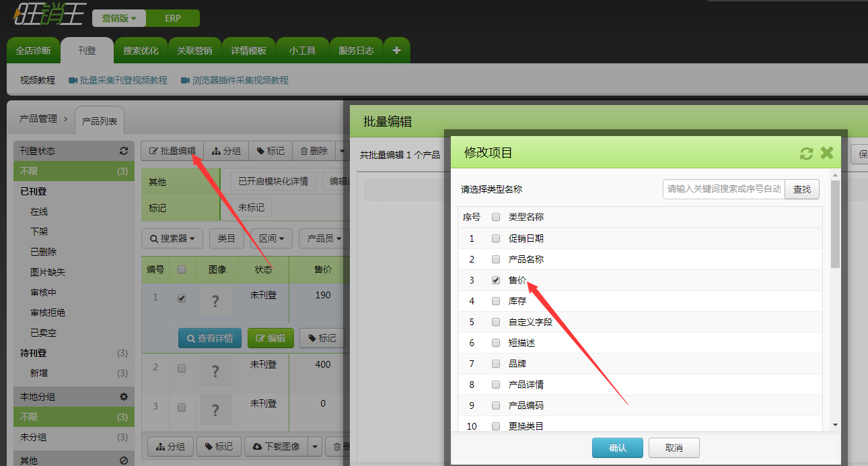Check product 2 row checkbox
This screenshot has width=868, height=466.
click(181, 368)
